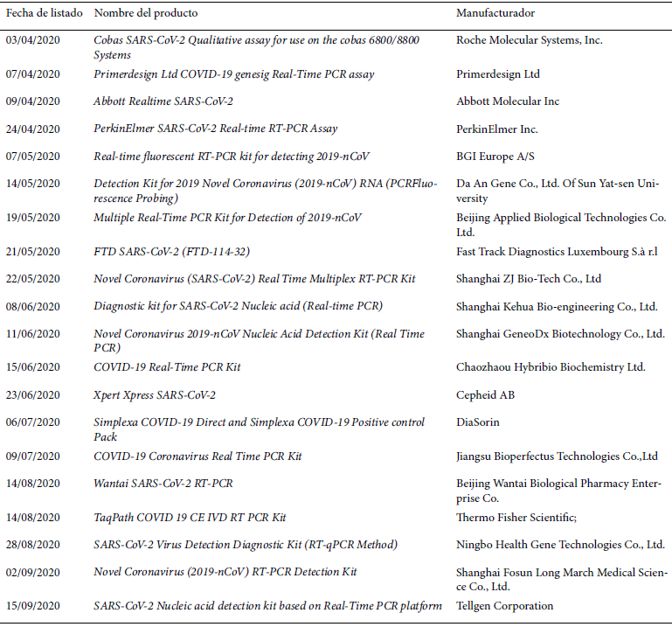Image resolution: width=672 pixels, height=627 pixels.
Task: Select Ningbo Health Gene Technologies Co., Ltd.
Action: point(560,545)
